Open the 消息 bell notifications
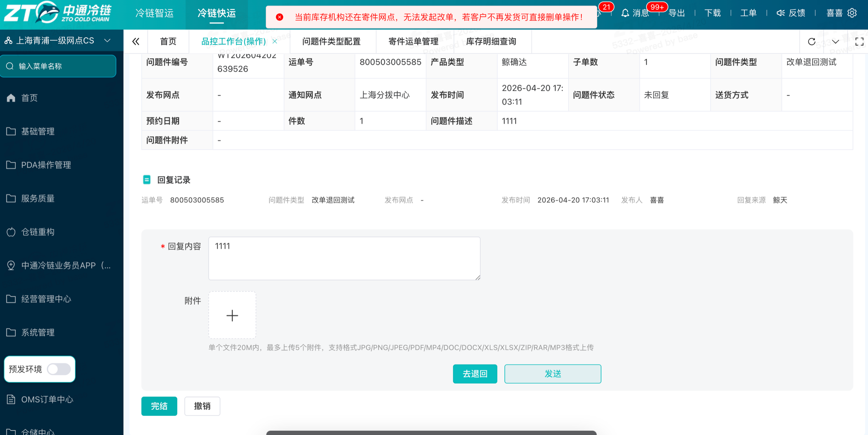This screenshot has width=868, height=435. pos(625,13)
